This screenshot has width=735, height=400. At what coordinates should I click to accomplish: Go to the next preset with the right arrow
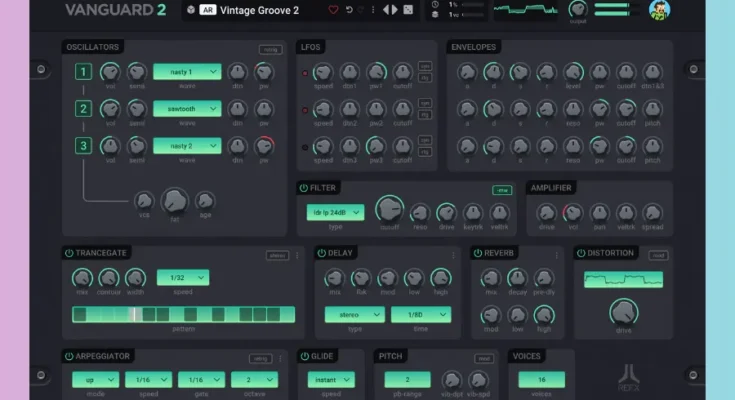(394, 10)
